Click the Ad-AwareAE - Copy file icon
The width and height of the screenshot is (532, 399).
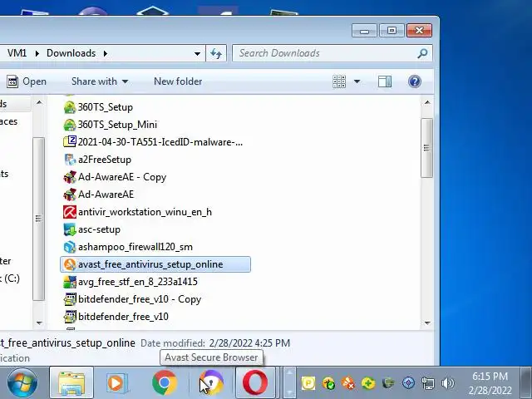70,177
